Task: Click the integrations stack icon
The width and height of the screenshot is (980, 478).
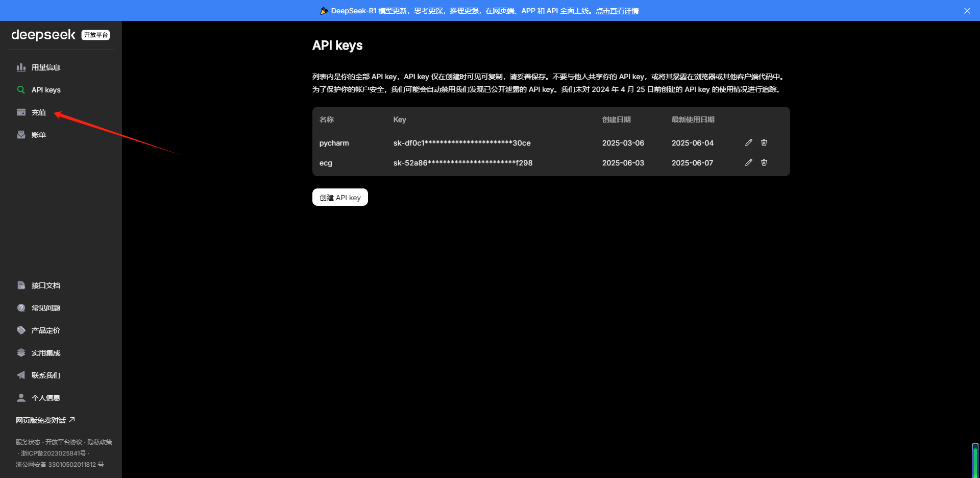Action: tap(21, 353)
